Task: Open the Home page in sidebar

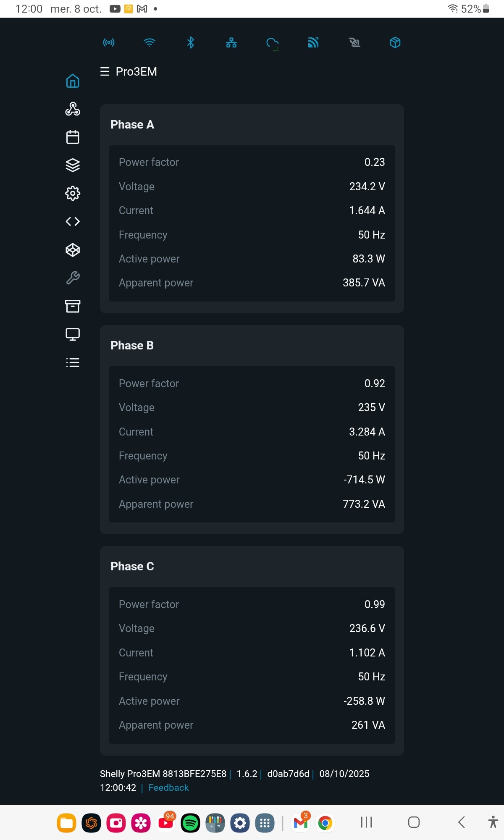Action: coord(73,81)
